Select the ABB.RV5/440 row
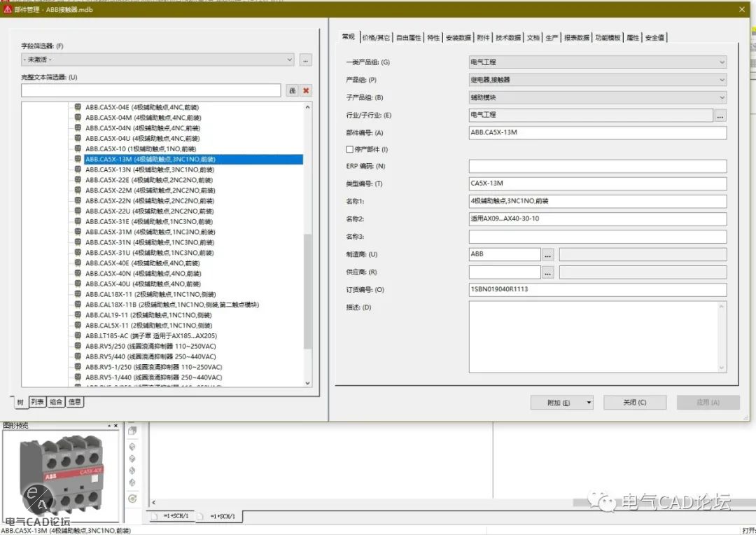756x535 pixels. click(x=150, y=356)
